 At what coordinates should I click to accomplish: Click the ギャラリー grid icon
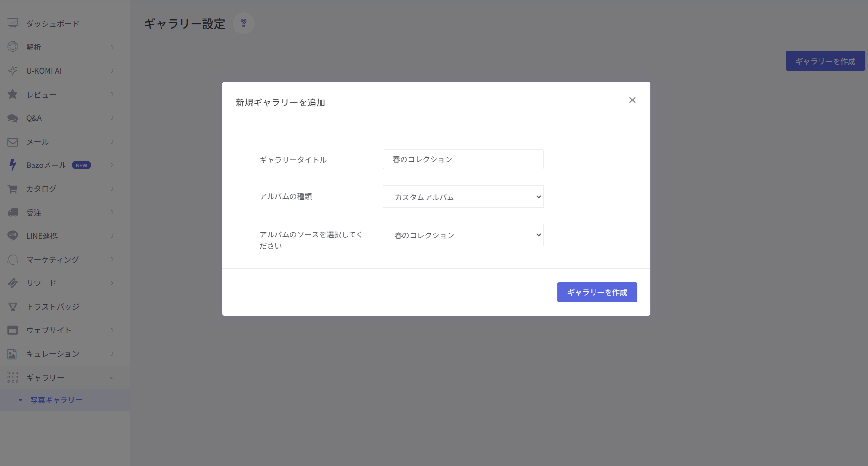(13, 377)
